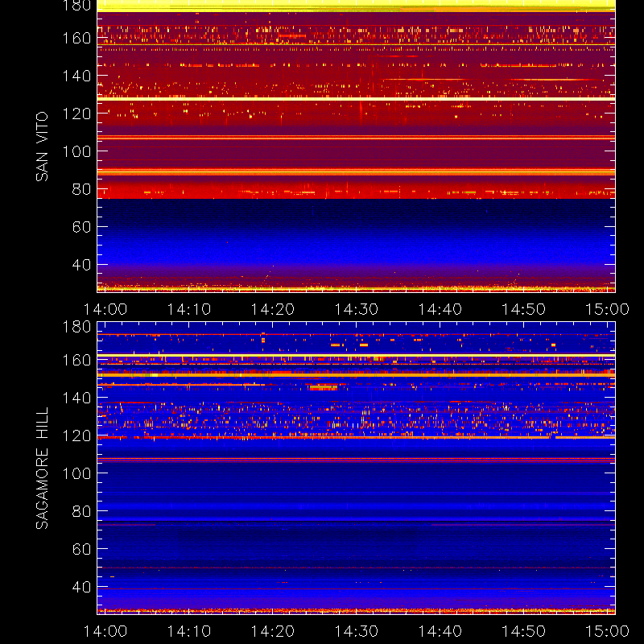Click 14:10 time label under San Vito plot
The image size is (644, 644).
(x=189, y=309)
